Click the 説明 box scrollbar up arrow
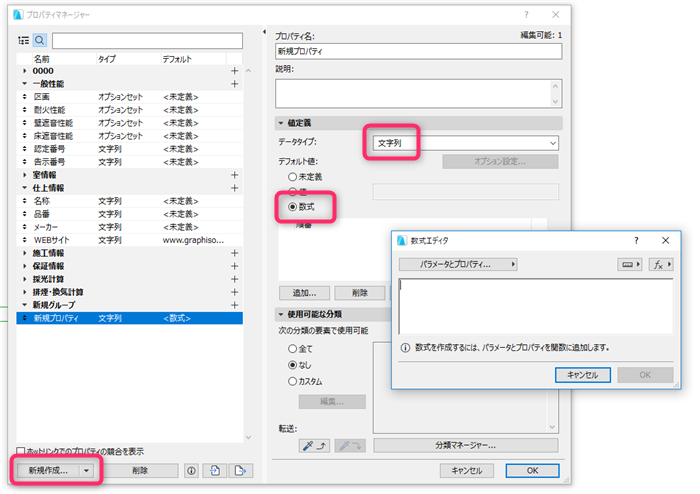The image size is (700, 494). pos(555,86)
